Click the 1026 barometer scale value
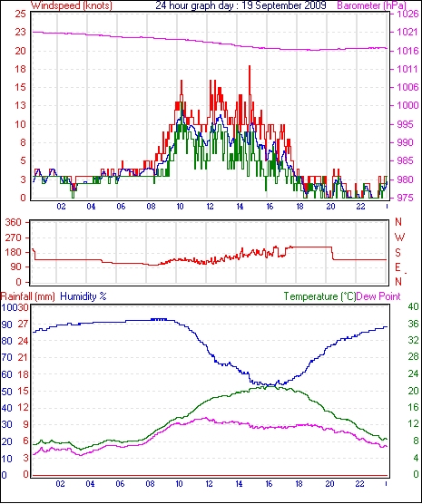This screenshot has width=422, height=504. point(407,14)
